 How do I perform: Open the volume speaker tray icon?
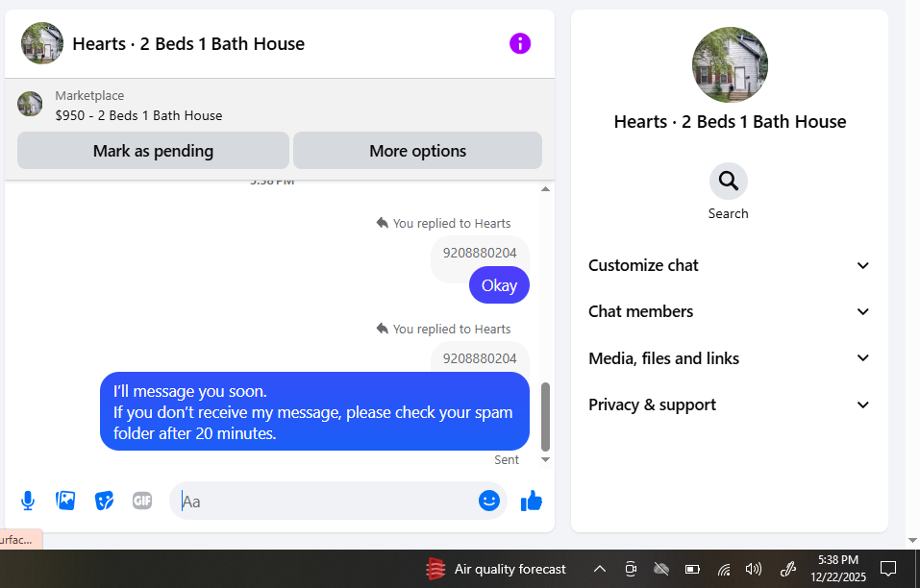click(754, 569)
